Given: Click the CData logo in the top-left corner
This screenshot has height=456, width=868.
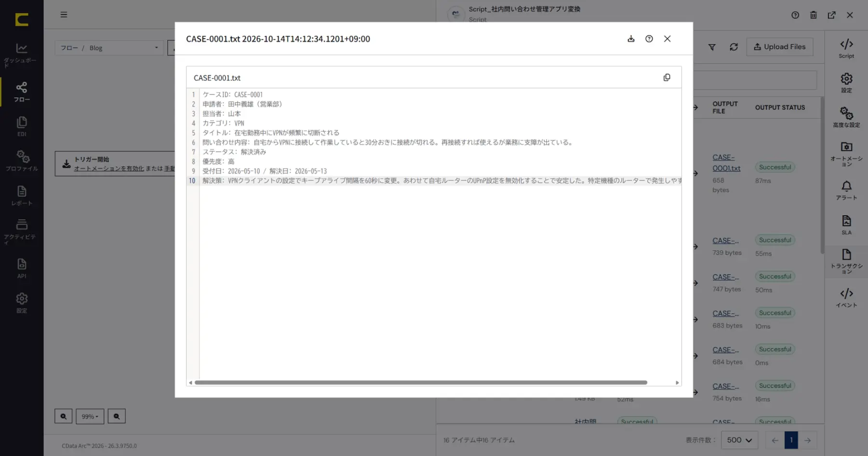Looking at the screenshot, I should click(x=22, y=19).
